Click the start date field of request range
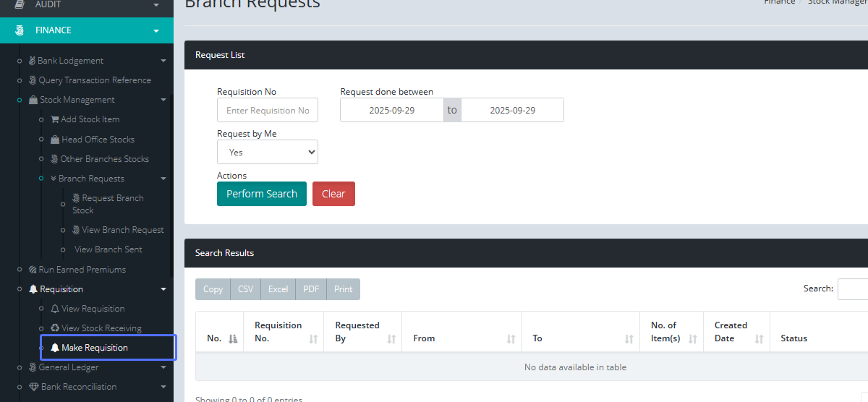Viewport: 868px width, 402px height. coord(391,110)
